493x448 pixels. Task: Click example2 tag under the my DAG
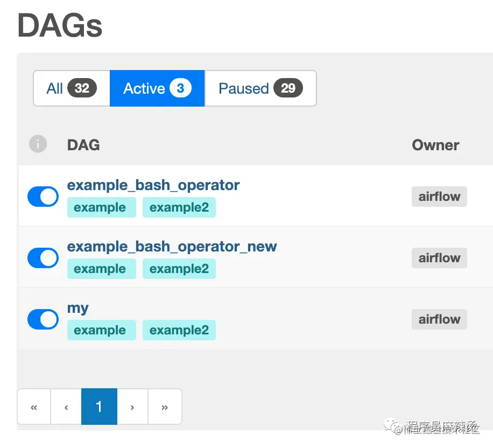coord(179,330)
